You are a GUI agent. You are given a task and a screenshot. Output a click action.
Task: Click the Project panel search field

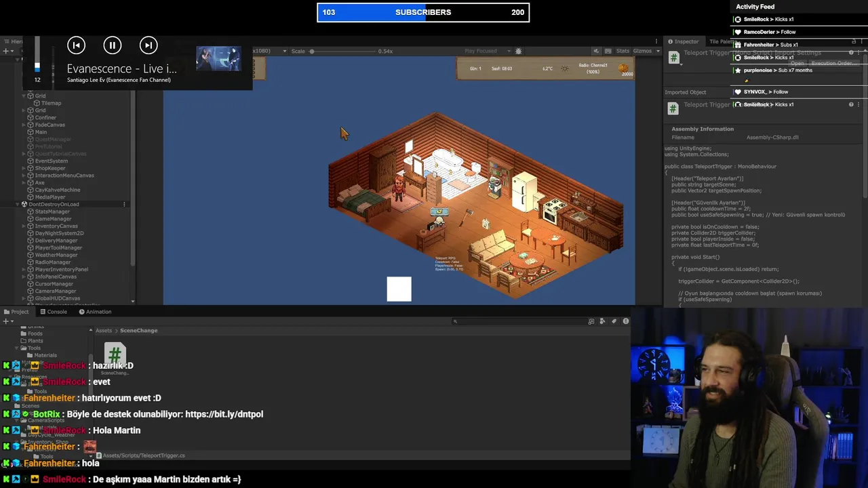point(519,321)
